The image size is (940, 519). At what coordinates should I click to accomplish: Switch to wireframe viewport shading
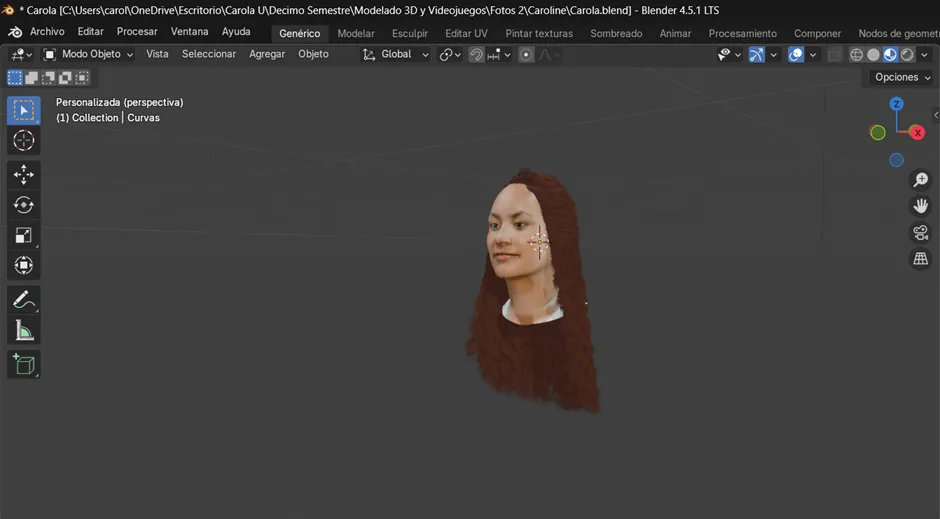pyautogui.click(x=857, y=55)
